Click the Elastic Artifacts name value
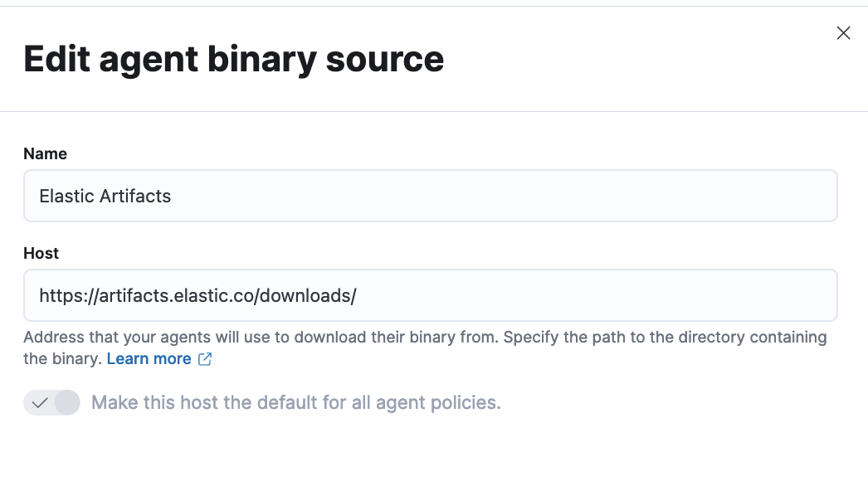This screenshot has height=491, width=868. (x=104, y=196)
